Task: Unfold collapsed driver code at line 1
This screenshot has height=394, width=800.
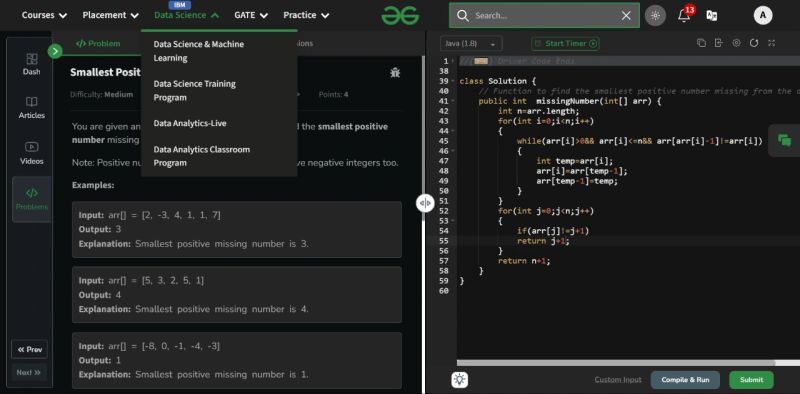Action: point(480,61)
